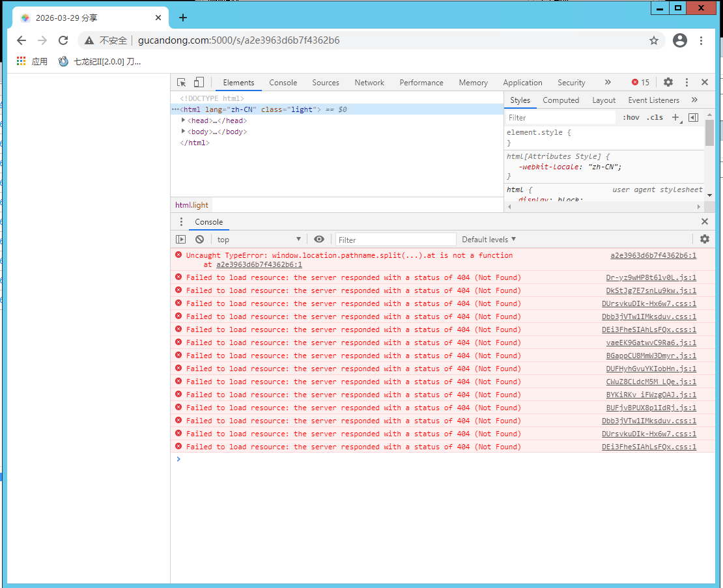Expand the body element node
The width and height of the screenshot is (723, 588).
tap(184, 132)
